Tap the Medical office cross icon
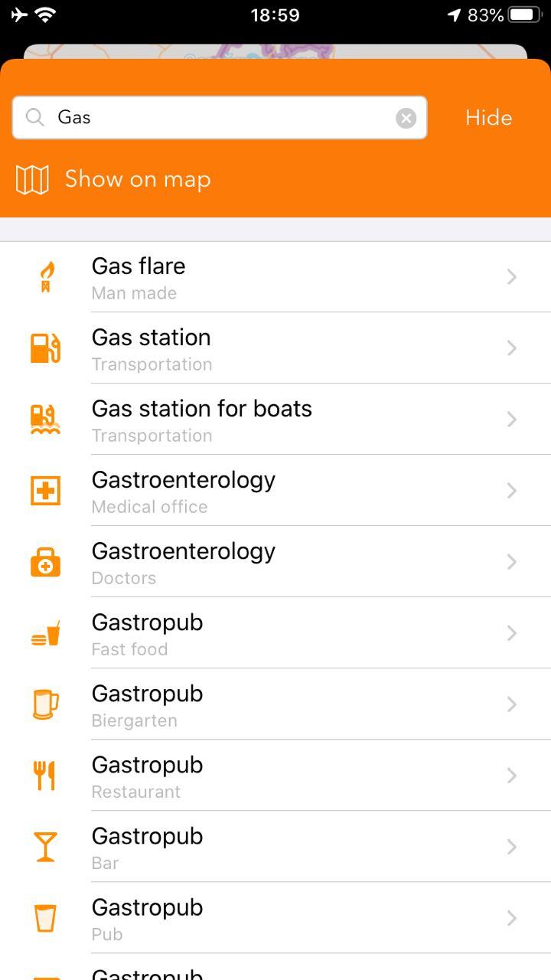This screenshot has width=551, height=980. [x=46, y=491]
